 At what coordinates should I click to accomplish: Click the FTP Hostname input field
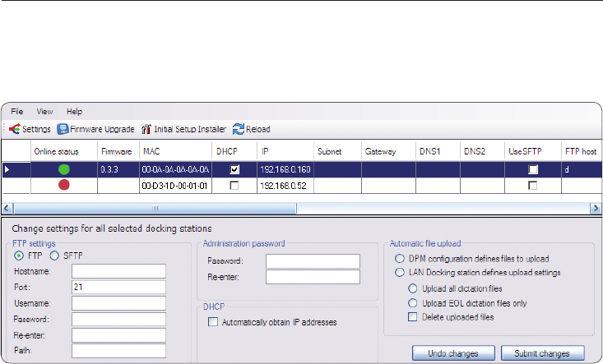tap(118, 270)
